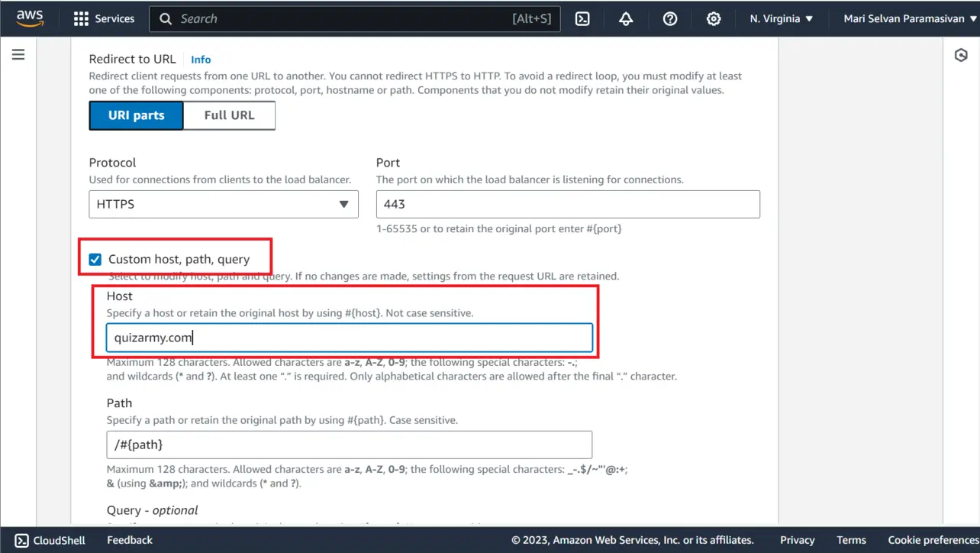Open the Privacy link
Viewport: 980px width, 553px height.
[x=798, y=540]
